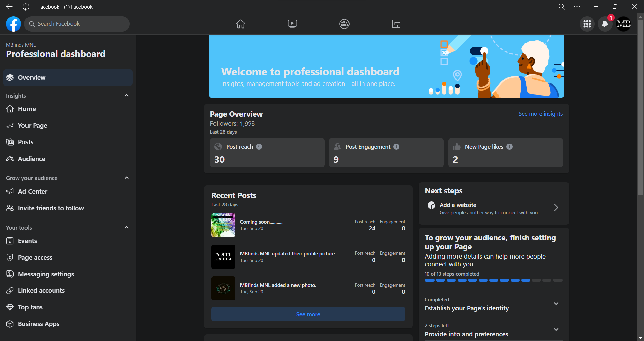
Task: Click the Facebook logo icon
Action: tap(13, 24)
